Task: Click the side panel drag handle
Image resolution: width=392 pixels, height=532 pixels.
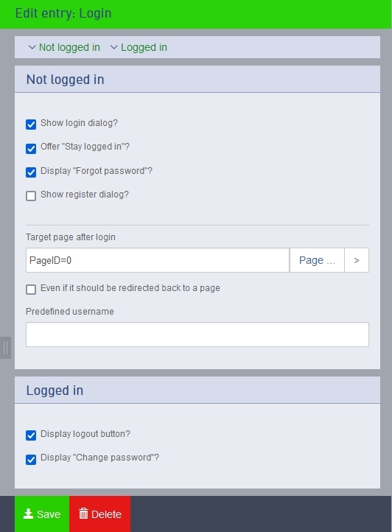Action: [x=5, y=348]
